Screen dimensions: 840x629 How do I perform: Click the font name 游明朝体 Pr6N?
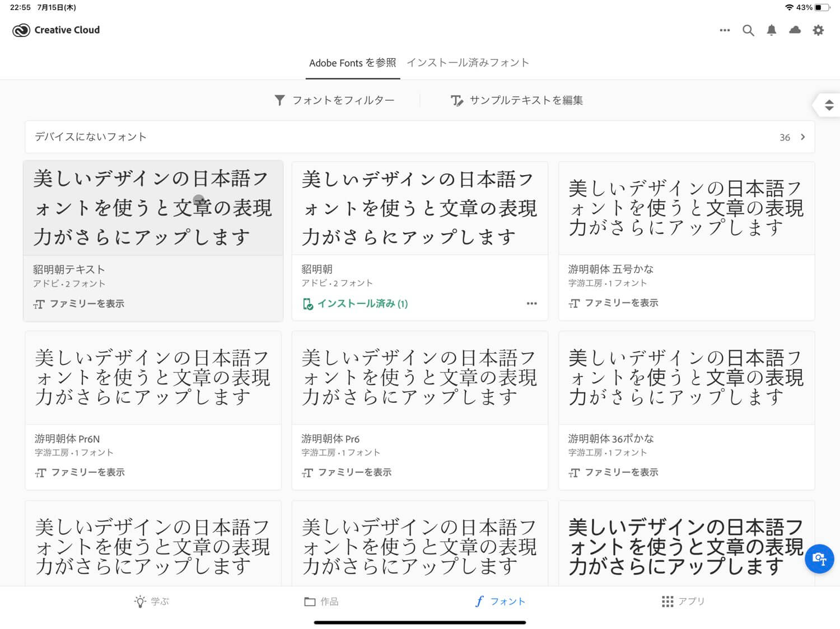pyautogui.click(x=67, y=439)
